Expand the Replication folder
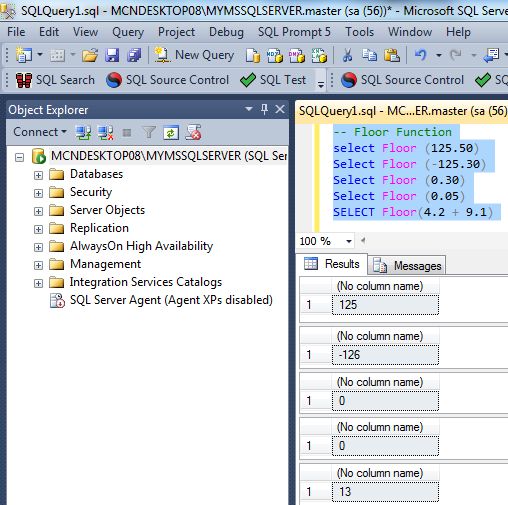 click(38, 229)
